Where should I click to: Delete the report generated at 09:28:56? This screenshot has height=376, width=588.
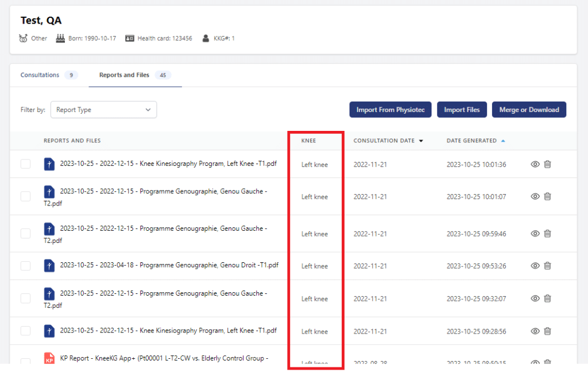[x=547, y=331]
